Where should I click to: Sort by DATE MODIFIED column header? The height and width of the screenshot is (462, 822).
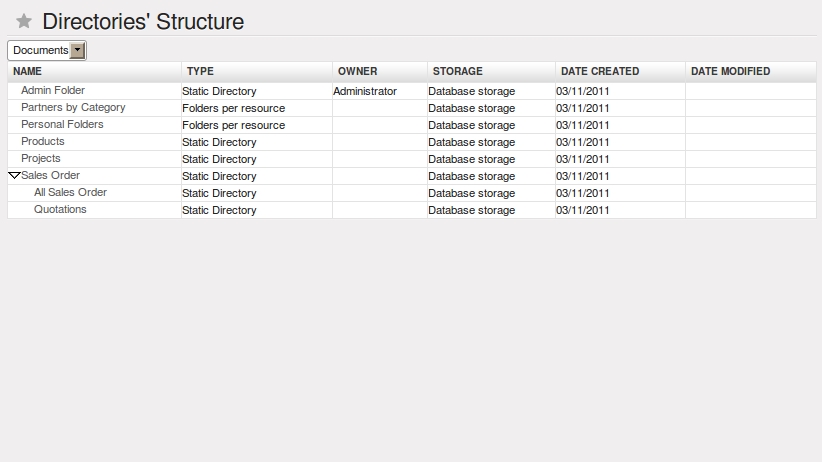pyautogui.click(x=730, y=71)
